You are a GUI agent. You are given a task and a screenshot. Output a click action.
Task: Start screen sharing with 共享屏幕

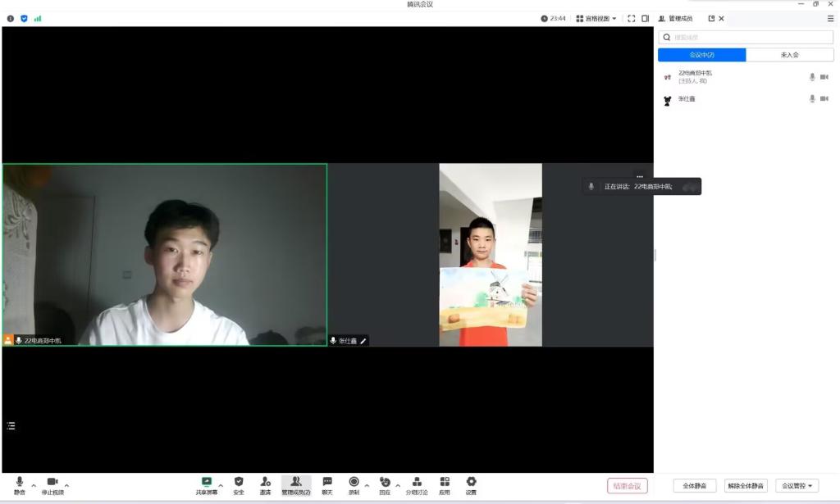click(x=206, y=485)
